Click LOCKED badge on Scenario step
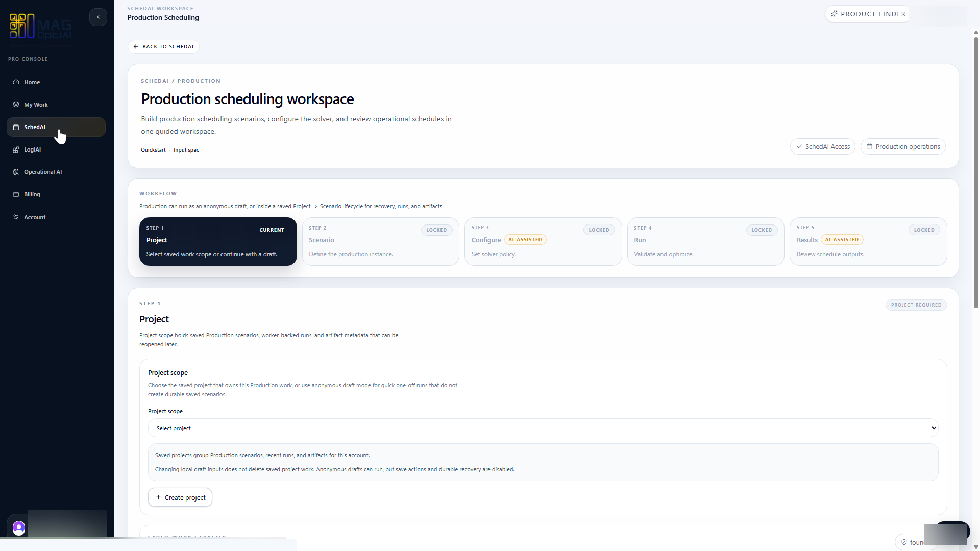This screenshot has height=551, width=980. pyautogui.click(x=436, y=230)
